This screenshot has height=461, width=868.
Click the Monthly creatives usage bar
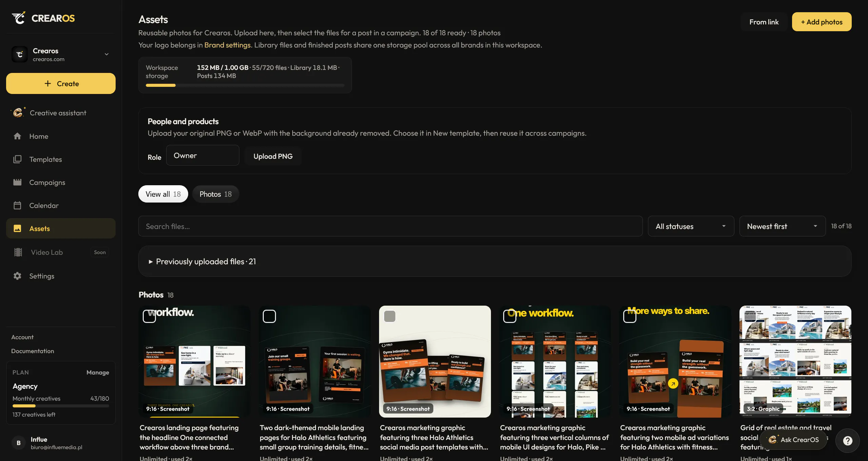(x=61, y=406)
